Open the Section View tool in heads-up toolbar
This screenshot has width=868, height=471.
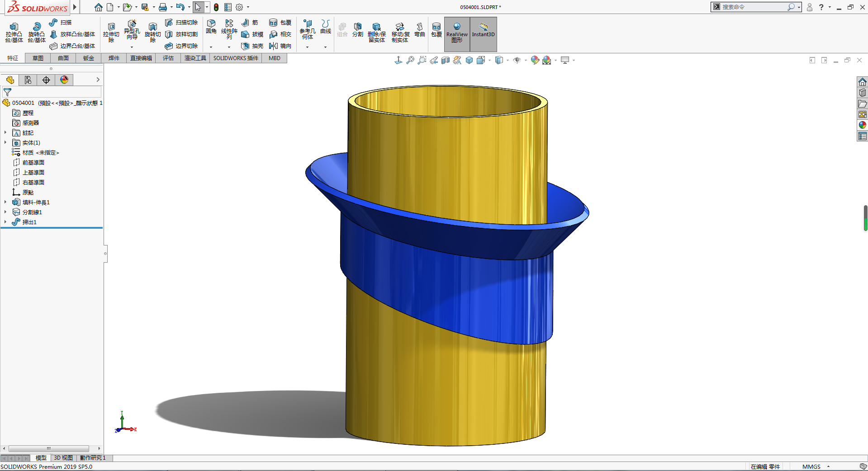click(446, 60)
